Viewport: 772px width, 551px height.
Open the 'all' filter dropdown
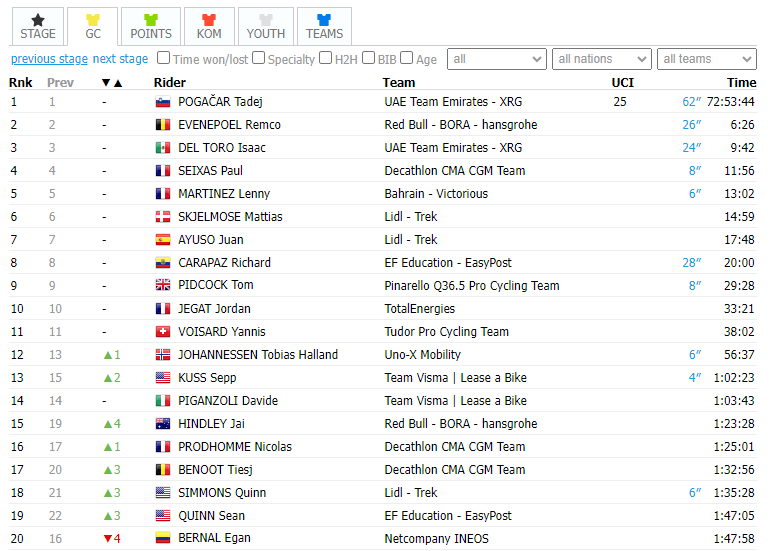(497, 59)
